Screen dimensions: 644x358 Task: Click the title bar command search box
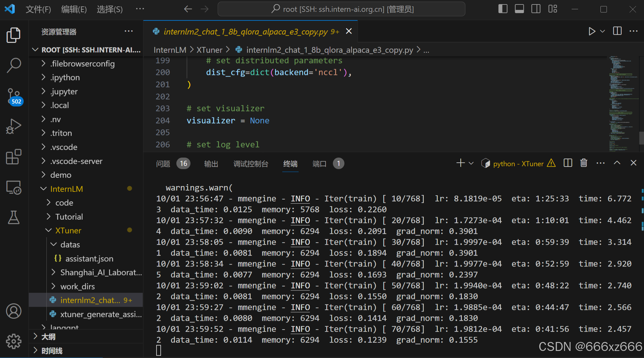tap(341, 9)
